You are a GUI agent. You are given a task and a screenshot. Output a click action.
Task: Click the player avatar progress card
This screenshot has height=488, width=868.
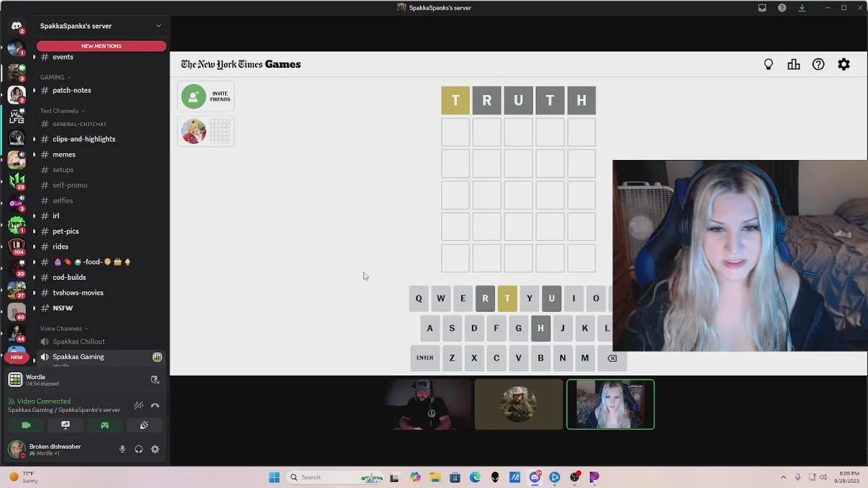click(206, 131)
